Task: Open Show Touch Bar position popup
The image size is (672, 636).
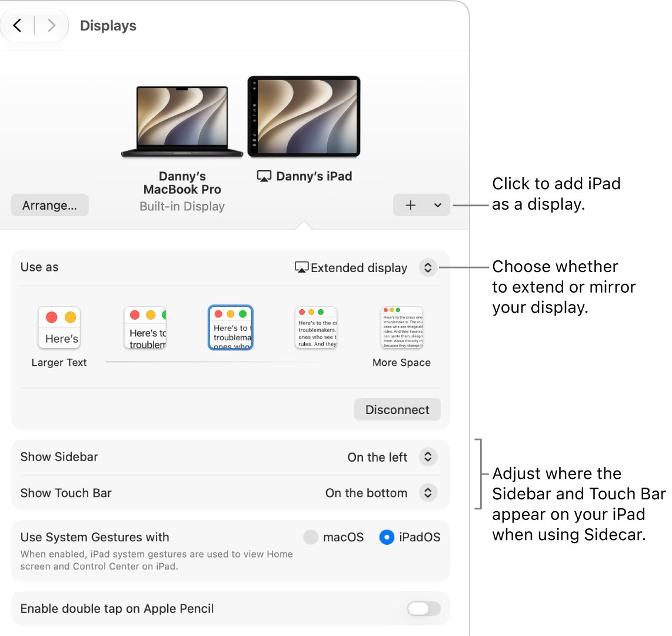Action: 428,492
